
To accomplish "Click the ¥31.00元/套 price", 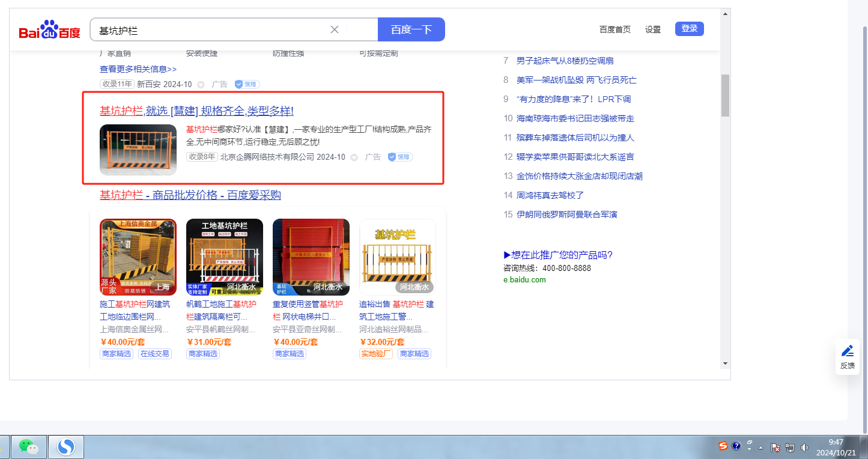I will (209, 342).
